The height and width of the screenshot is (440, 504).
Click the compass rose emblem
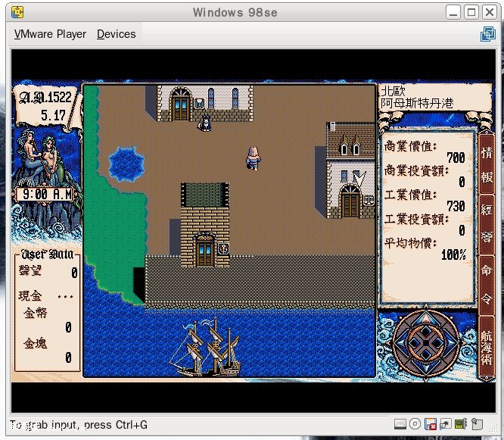[x=426, y=342]
